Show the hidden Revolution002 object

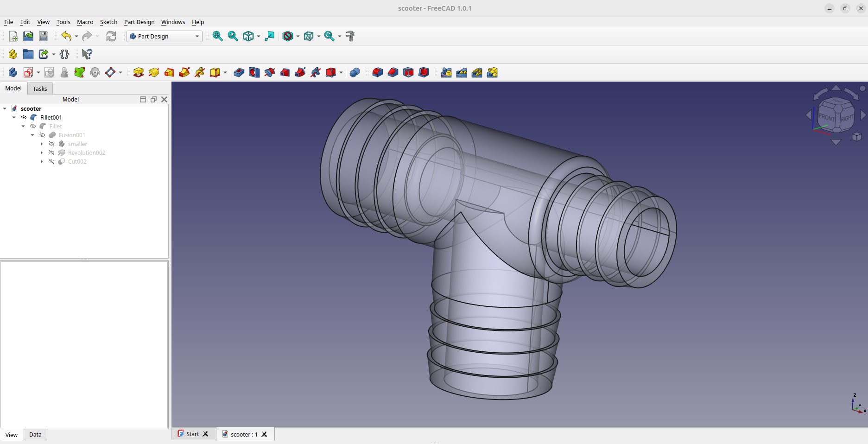(51, 153)
